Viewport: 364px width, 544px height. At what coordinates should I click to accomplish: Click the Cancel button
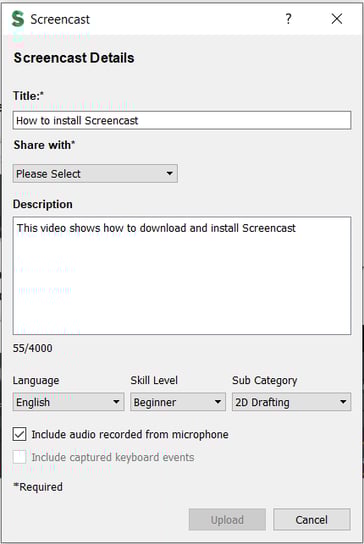312,519
